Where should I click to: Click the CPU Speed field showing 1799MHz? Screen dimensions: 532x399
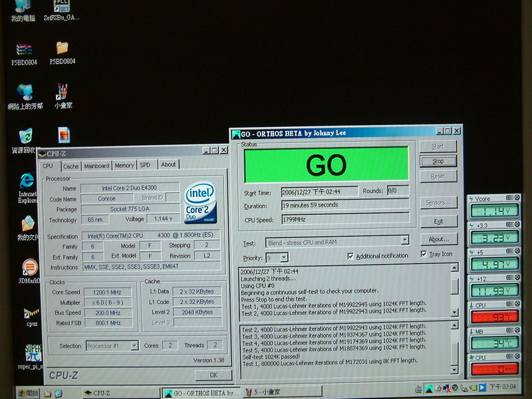345,219
